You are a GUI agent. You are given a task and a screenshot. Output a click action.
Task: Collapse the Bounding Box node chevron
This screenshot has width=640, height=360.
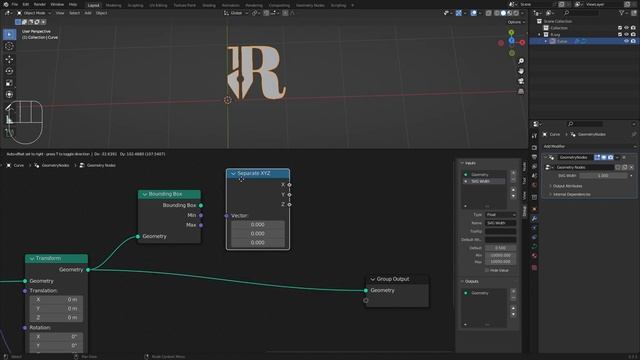(x=144, y=194)
